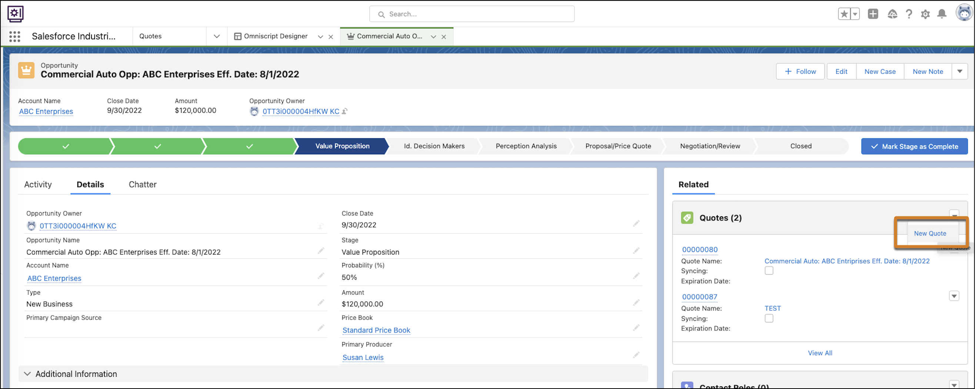Open the App Launcher grid
This screenshot has height=389, width=980.
(x=14, y=37)
